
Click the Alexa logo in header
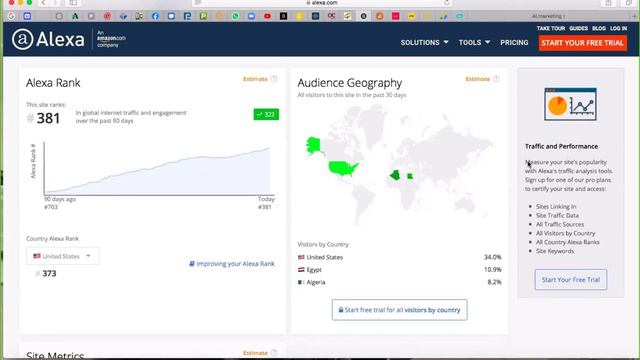[48, 39]
